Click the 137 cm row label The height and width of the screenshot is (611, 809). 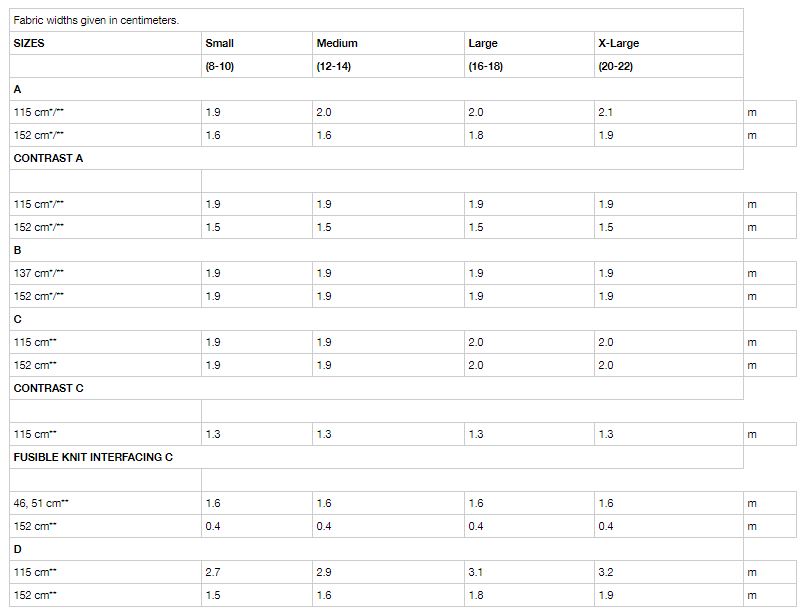coord(39,273)
